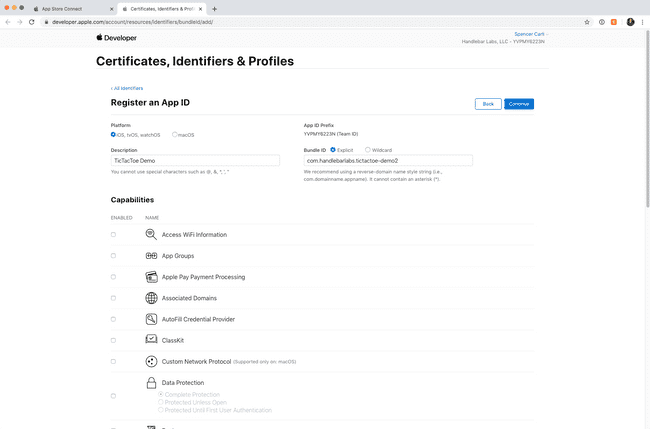650x429 pixels.
Task: Open the All Identifiers link
Action: coord(127,88)
